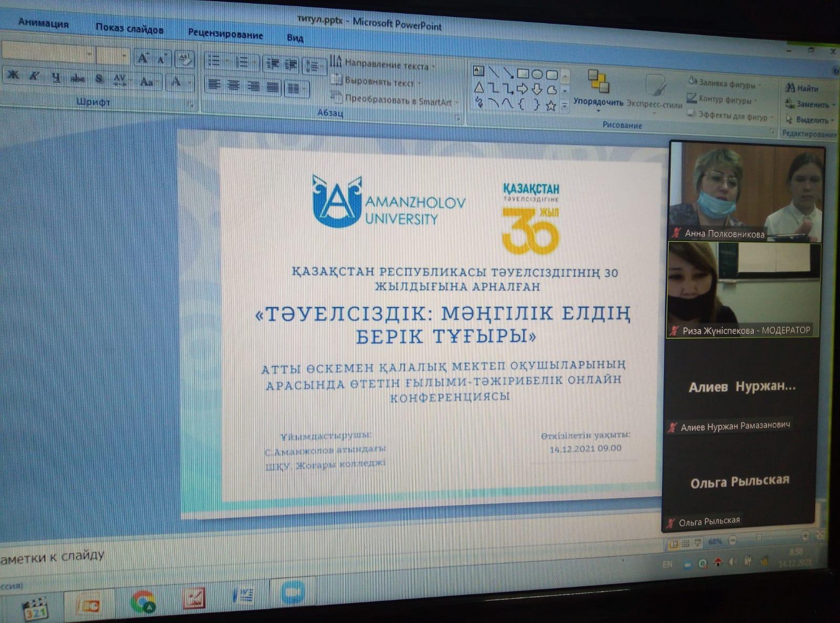840x623 pixels.
Task: Open Media Player Classic taskbar icon
Action: tap(36, 610)
